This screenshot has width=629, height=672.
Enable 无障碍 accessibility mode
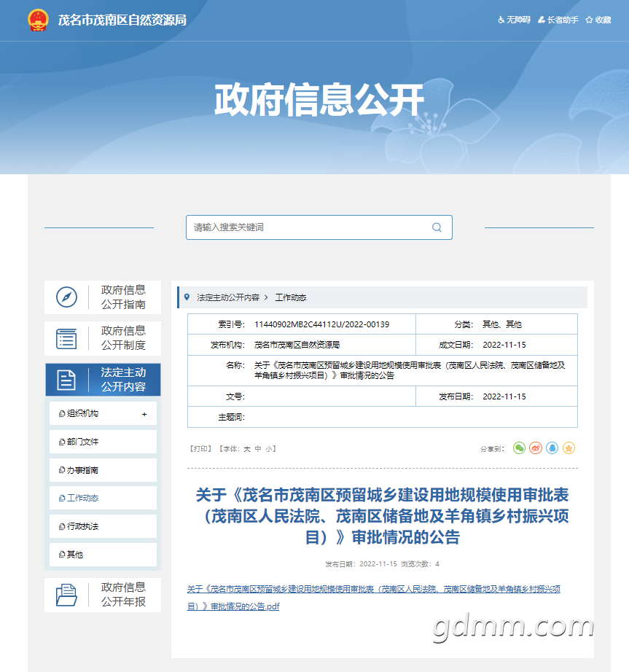(x=514, y=20)
